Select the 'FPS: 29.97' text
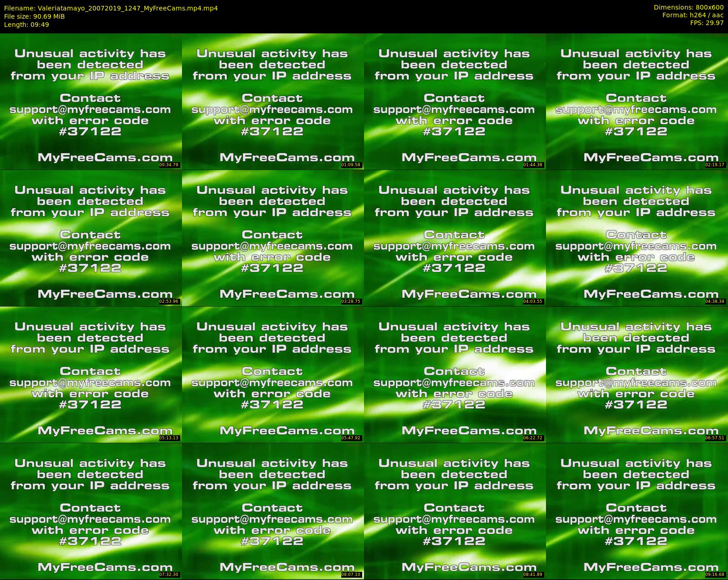Screen dimensions: 728x580 pos(707,23)
